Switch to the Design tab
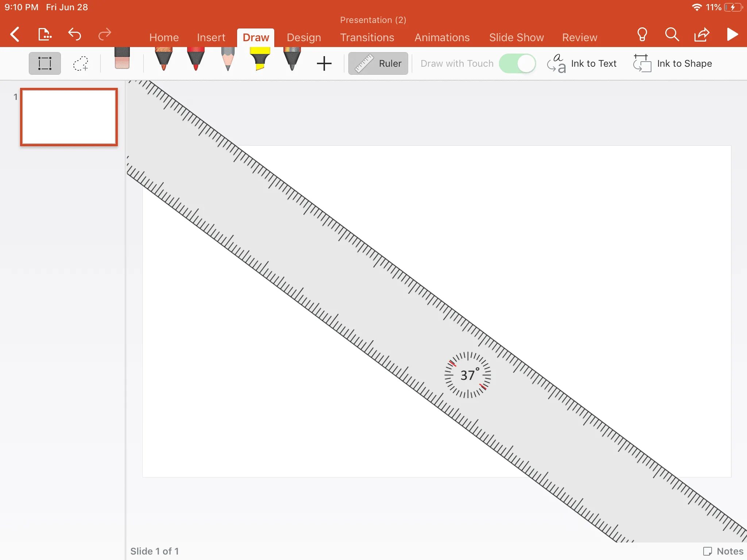747x560 pixels. click(304, 38)
